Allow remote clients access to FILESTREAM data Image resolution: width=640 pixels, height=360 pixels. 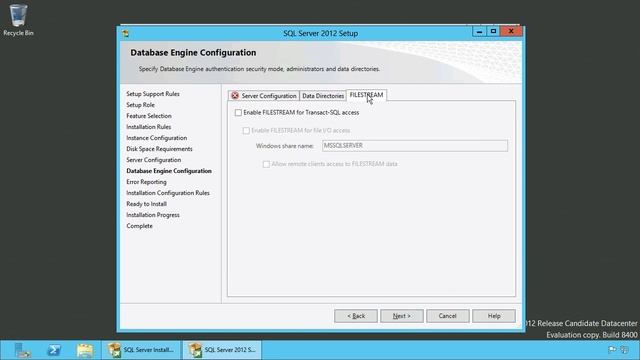266,164
